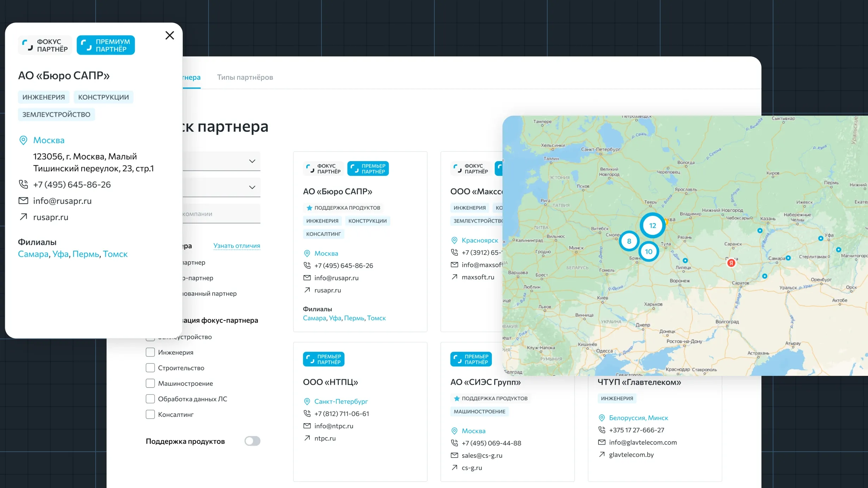Click the КОНСАЛТИНГ tag on the Бюро САПР card

(x=324, y=234)
